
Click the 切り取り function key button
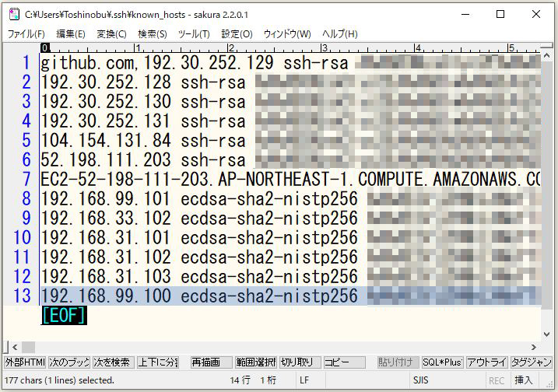300,362
